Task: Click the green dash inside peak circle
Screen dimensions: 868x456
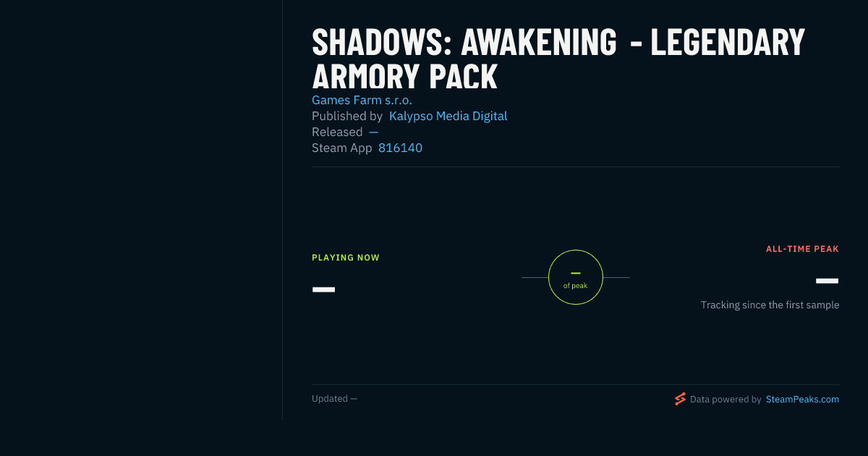Action: 576,273
